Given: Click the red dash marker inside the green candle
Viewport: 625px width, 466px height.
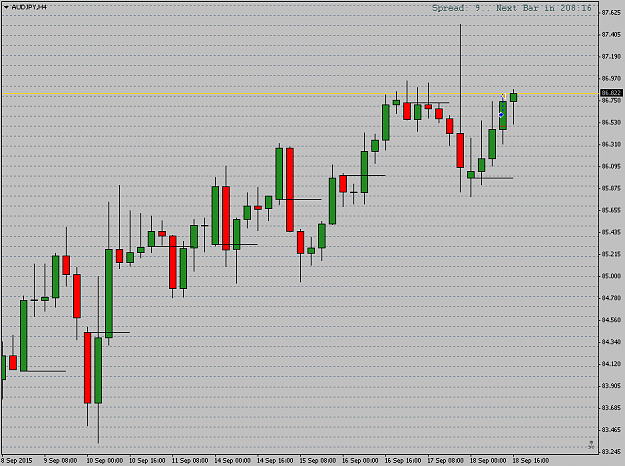Looking at the screenshot, I should [503, 126].
